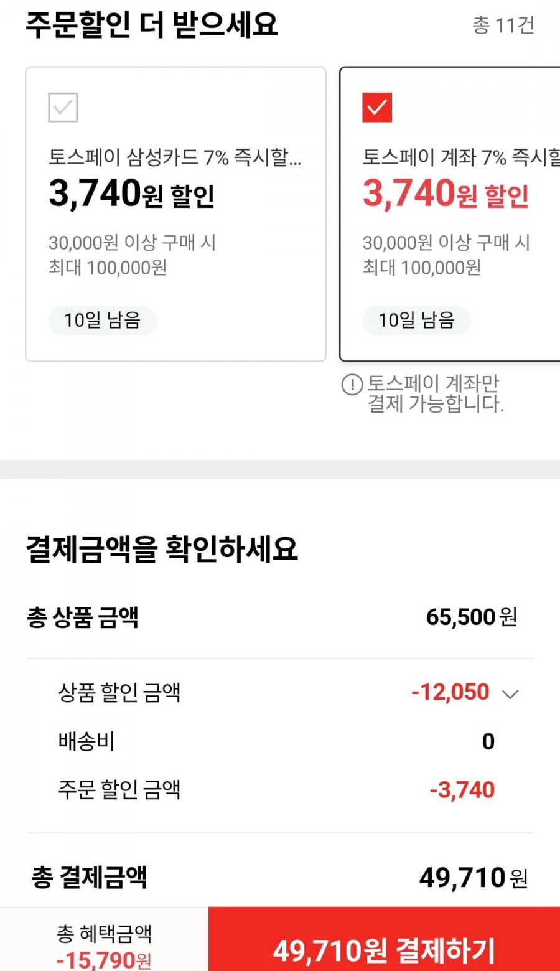Image resolution: width=560 pixels, height=971 pixels.
Task: Tap the red 3,740원 할인 amount
Action: (446, 194)
